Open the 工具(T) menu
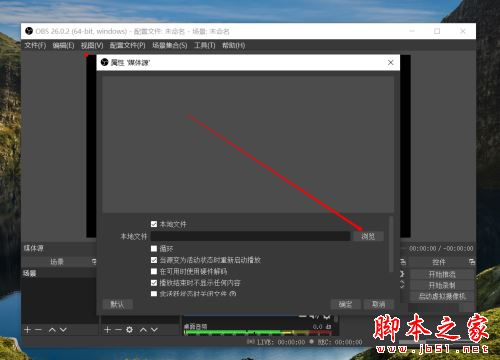Image resolution: width=500 pixels, height=360 pixels. pyautogui.click(x=205, y=45)
